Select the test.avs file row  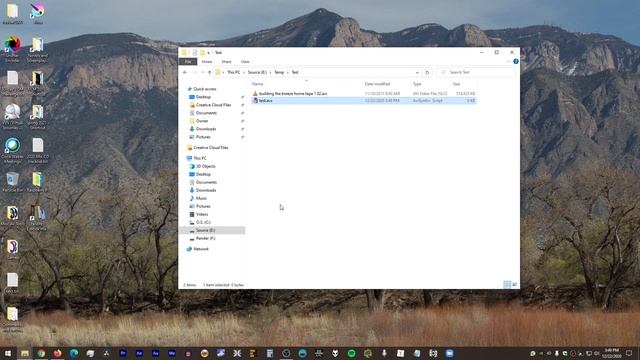(x=364, y=100)
